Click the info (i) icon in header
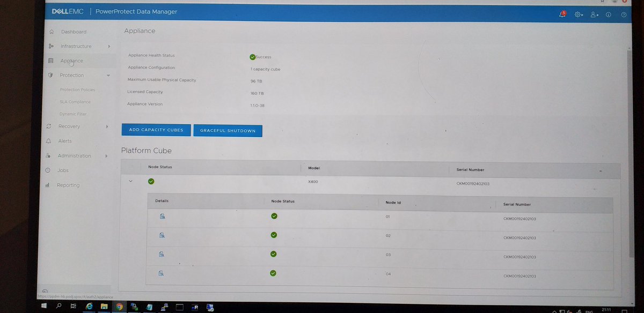The image size is (644, 313). click(609, 14)
